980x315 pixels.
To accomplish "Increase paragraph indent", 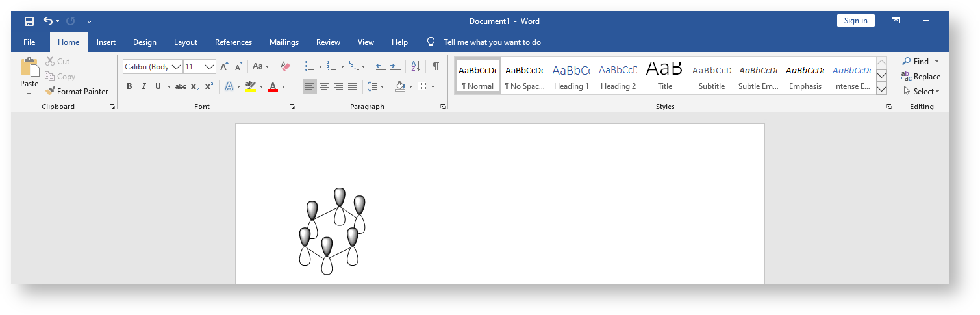I will [x=396, y=66].
